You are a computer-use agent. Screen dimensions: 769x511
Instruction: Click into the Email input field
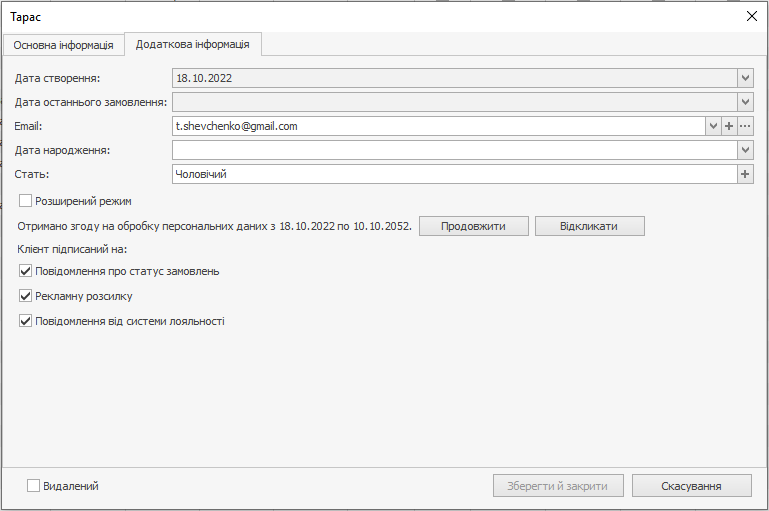tap(438, 126)
